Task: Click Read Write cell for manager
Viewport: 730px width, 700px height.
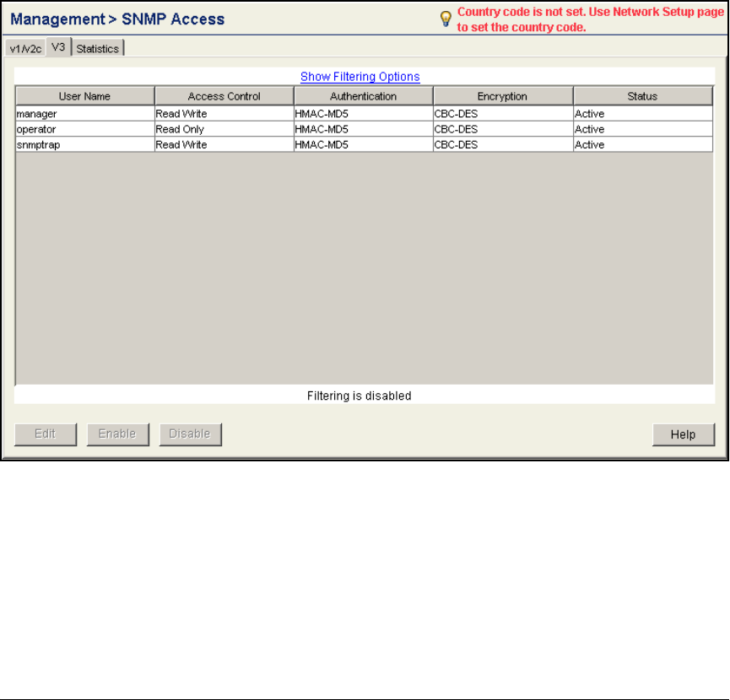Action: point(224,114)
